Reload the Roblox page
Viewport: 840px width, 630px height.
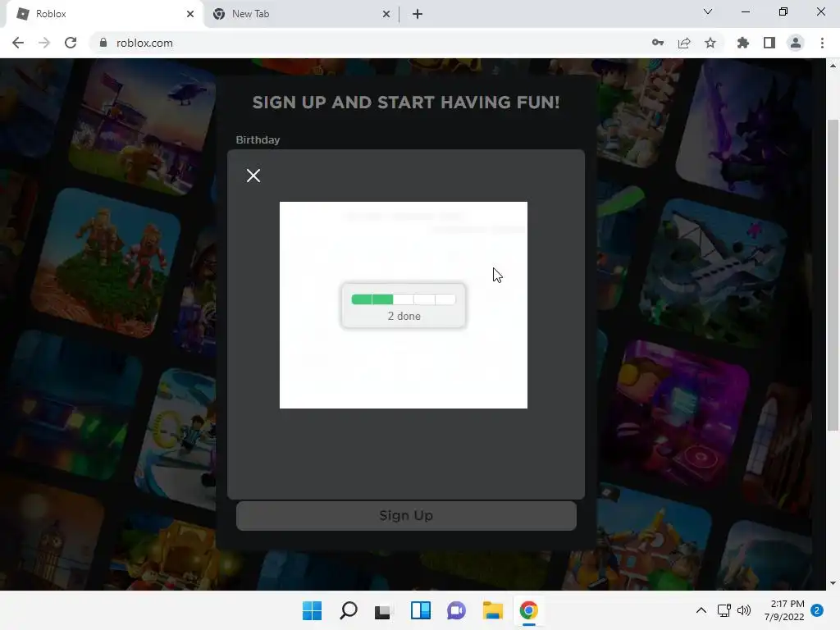click(71, 43)
